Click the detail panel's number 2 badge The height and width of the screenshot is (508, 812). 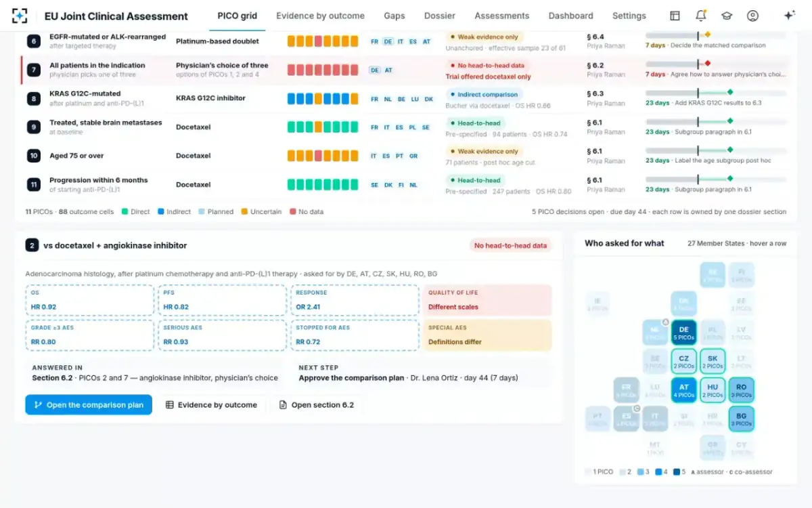pos(32,245)
